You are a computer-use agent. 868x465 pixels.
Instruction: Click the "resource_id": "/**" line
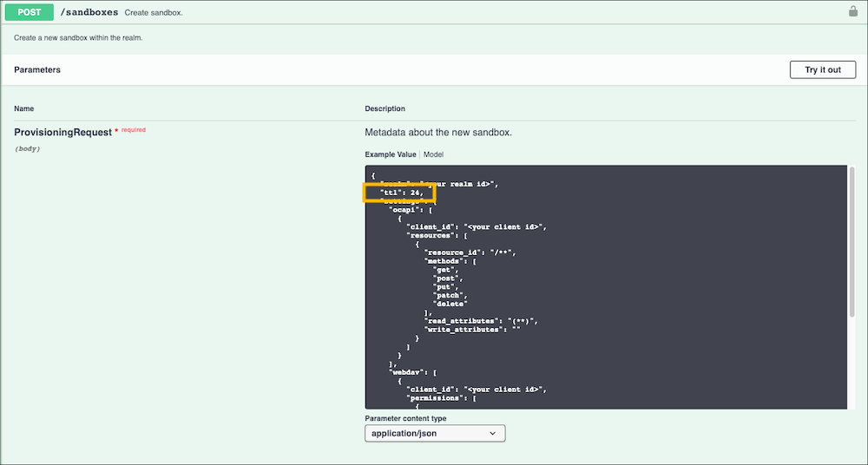tap(470, 252)
